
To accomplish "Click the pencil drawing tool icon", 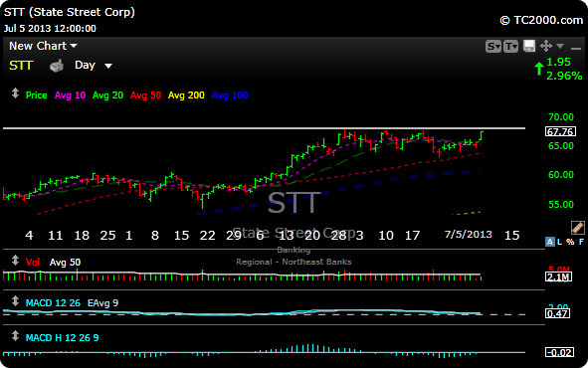I will pos(577,227).
